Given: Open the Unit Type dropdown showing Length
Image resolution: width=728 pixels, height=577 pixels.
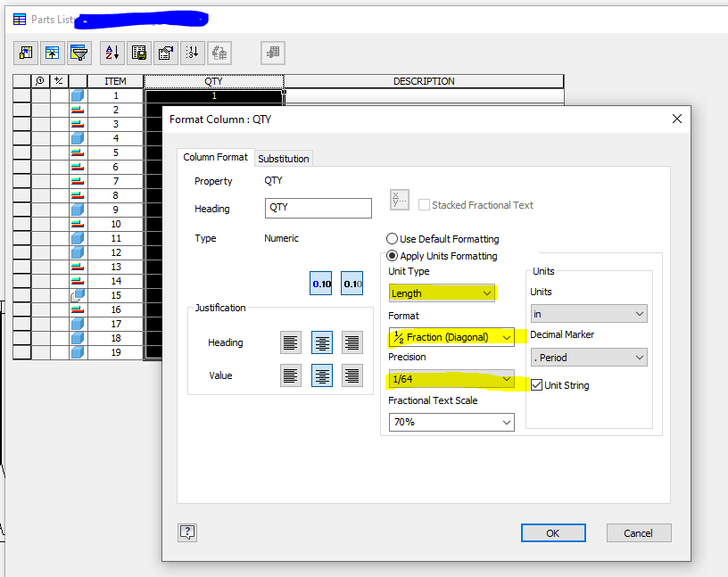Looking at the screenshot, I should (x=442, y=293).
